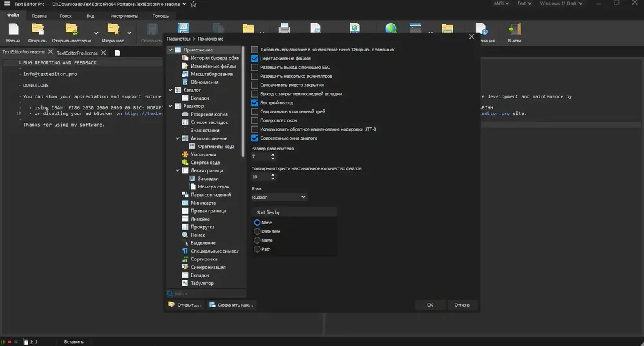Click the Открыть... button in dialog
Image resolution: width=644 pixels, height=346 pixels.
[x=184, y=305]
